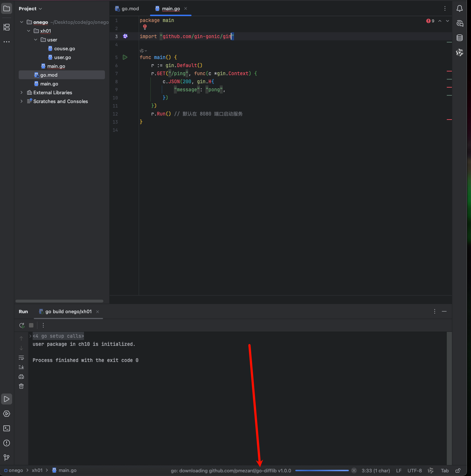Open the Project view dropdown
471x476 pixels.
pos(30,8)
